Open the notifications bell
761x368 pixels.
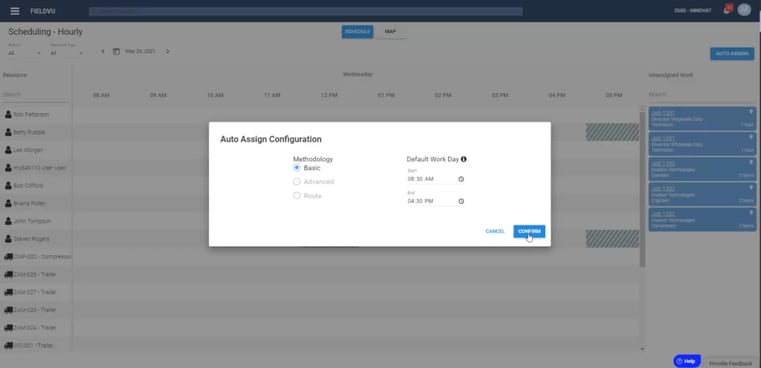click(x=727, y=10)
